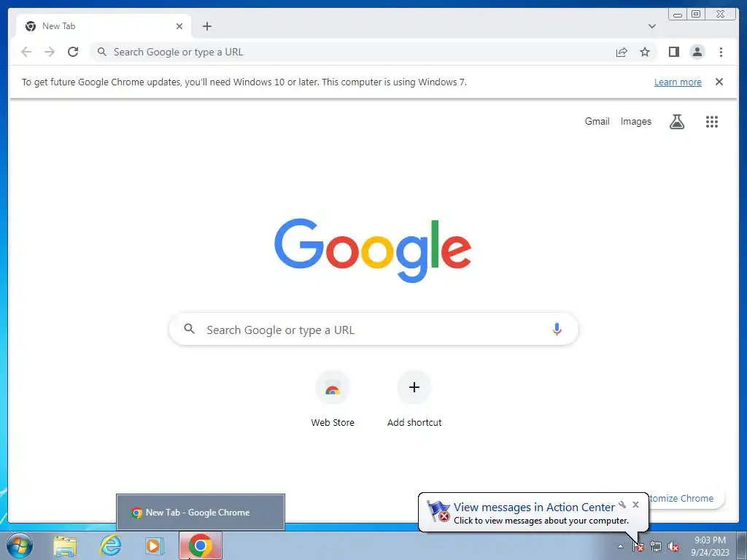This screenshot has height=560, width=747.
Task: Close the New Tab tab
Action: (x=179, y=26)
